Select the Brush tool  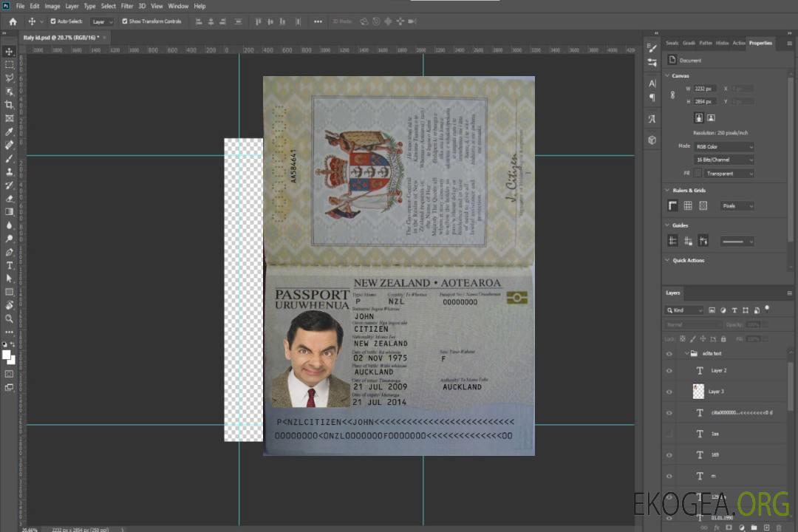(x=9, y=158)
